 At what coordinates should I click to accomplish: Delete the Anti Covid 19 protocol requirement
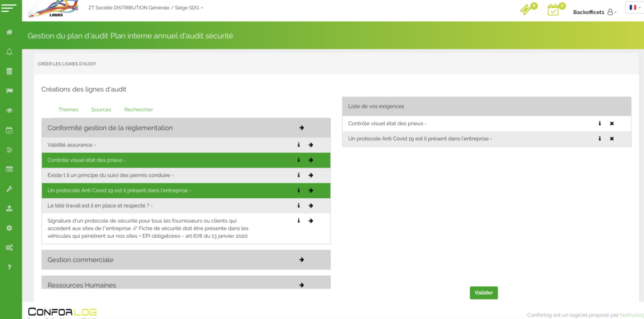coord(611,138)
